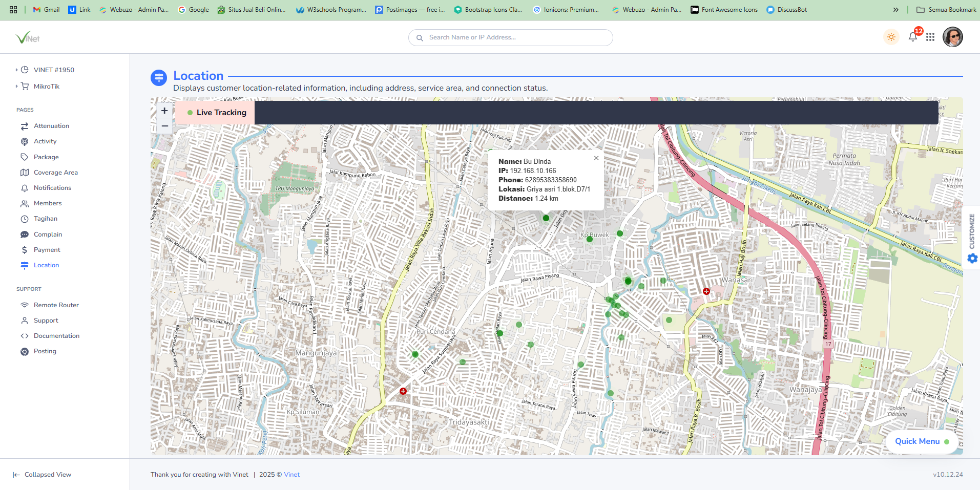The width and height of the screenshot is (980, 490).
Task: Click the Complain chat icon
Action: [25, 235]
